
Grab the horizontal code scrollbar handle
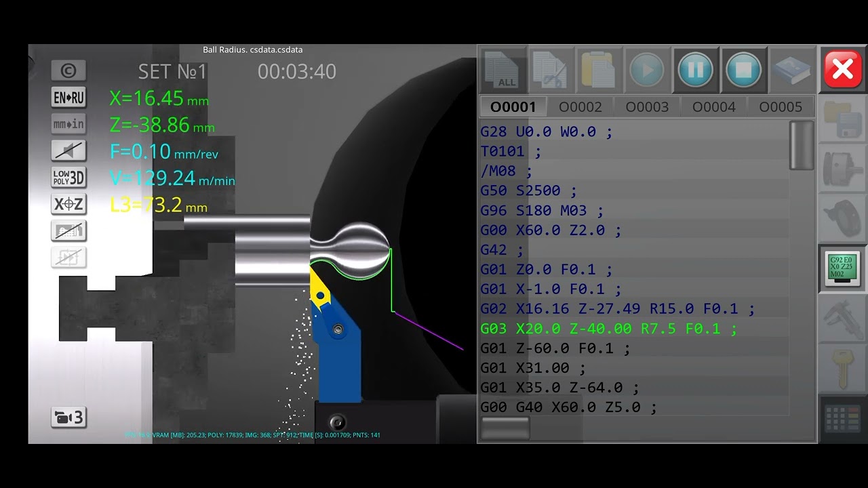tap(505, 428)
